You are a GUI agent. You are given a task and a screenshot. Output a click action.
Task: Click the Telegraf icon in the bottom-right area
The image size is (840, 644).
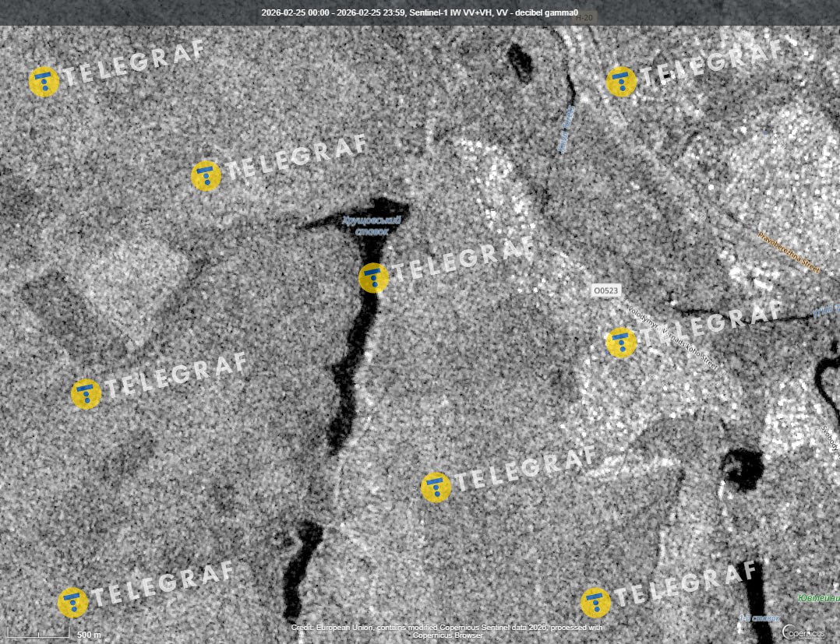[595, 603]
